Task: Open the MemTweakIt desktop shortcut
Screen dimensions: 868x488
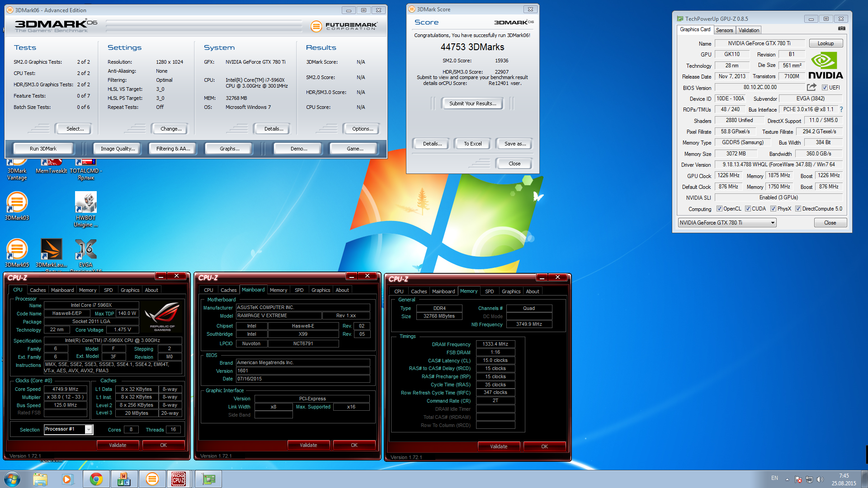Action: pyautogui.click(x=51, y=167)
